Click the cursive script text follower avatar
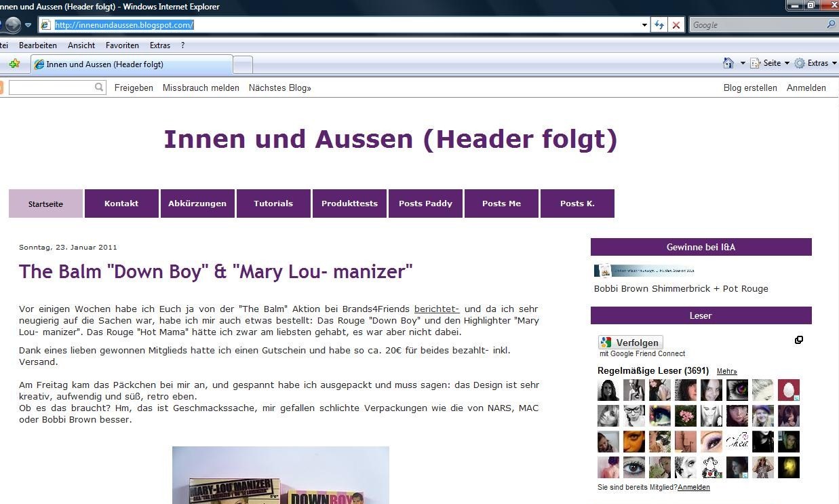This screenshot has width=839, height=504. tap(737, 442)
